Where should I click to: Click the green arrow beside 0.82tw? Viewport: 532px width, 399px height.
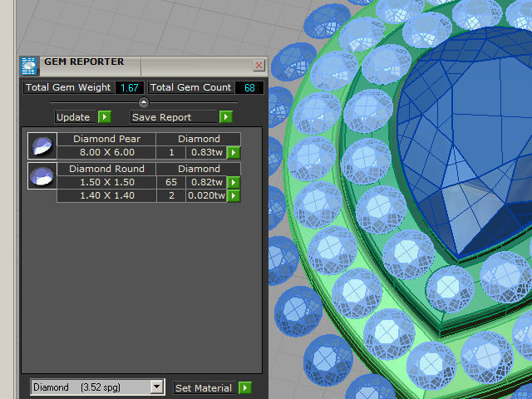tap(234, 182)
